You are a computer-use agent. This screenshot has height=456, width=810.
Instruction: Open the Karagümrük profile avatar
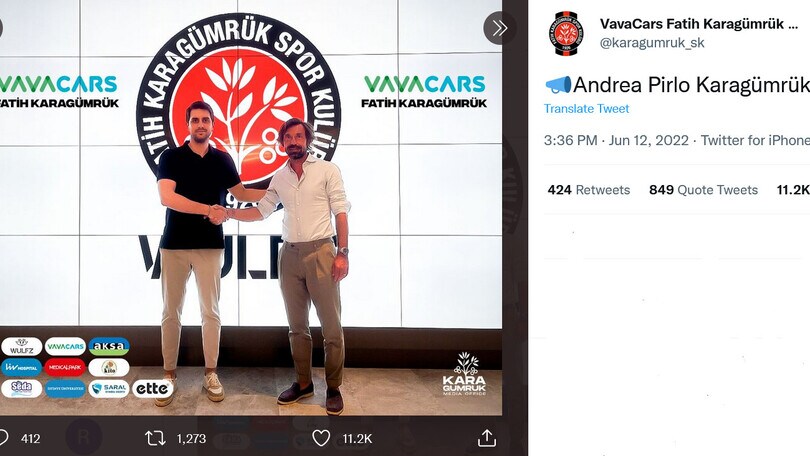(x=566, y=33)
